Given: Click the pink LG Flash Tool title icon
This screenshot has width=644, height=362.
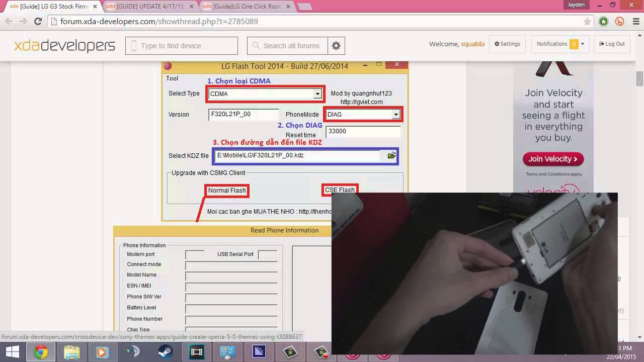Looking at the screenshot, I should tap(168, 66).
